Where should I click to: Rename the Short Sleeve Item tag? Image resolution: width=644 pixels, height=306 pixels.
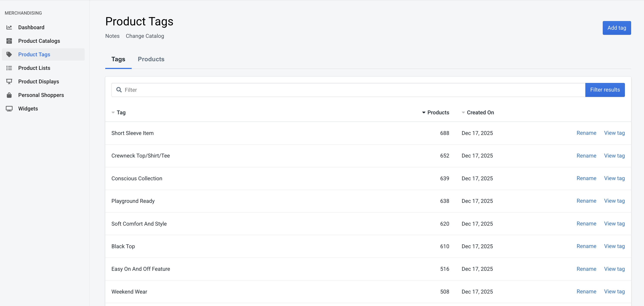pyautogui.click(x=586, y=133)
